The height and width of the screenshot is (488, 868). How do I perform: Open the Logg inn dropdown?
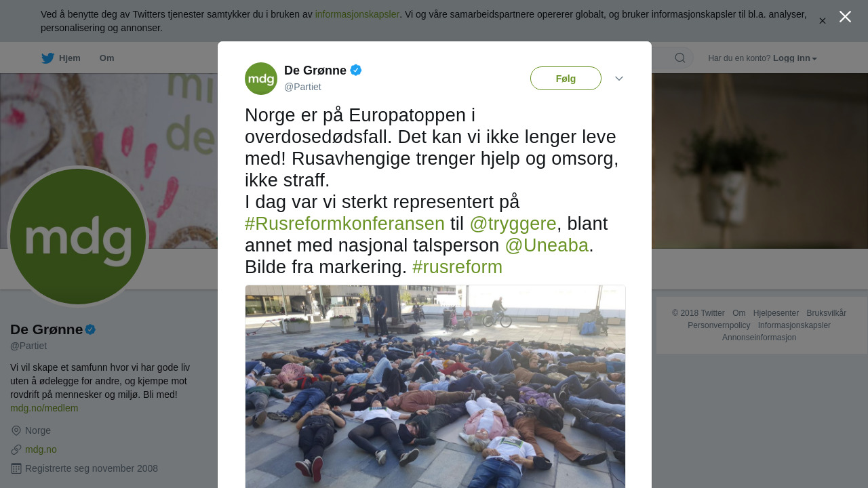(x=795, y=58)
